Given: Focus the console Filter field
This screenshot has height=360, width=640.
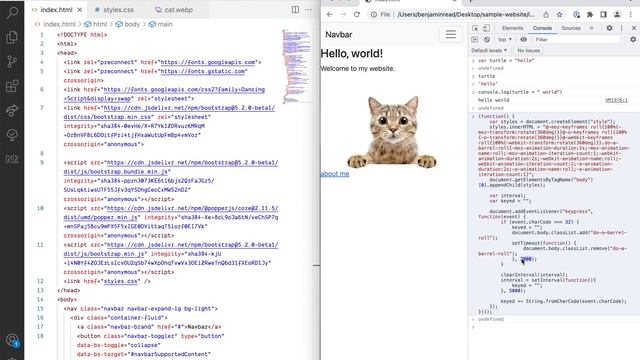Looking at the screenshot, I should point(577,40).
